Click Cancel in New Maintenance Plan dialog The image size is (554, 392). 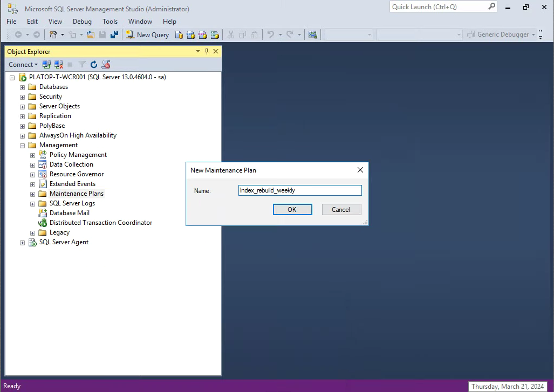[341, 210]
